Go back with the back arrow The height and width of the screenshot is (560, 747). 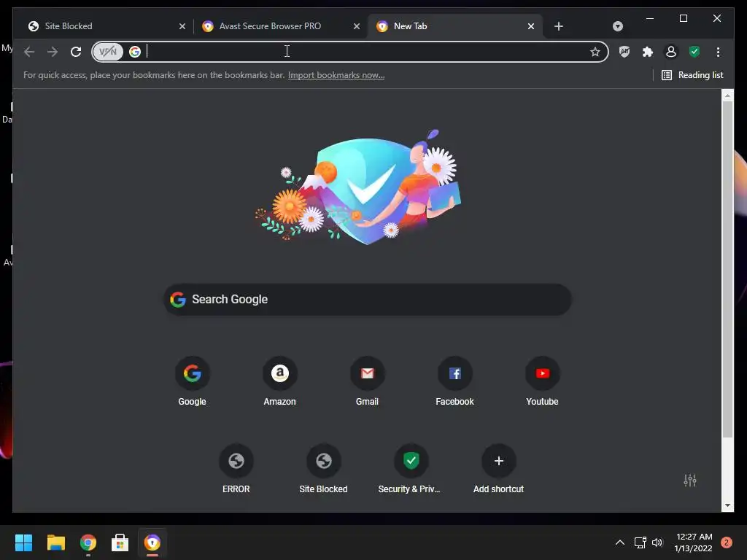point(29,52)
